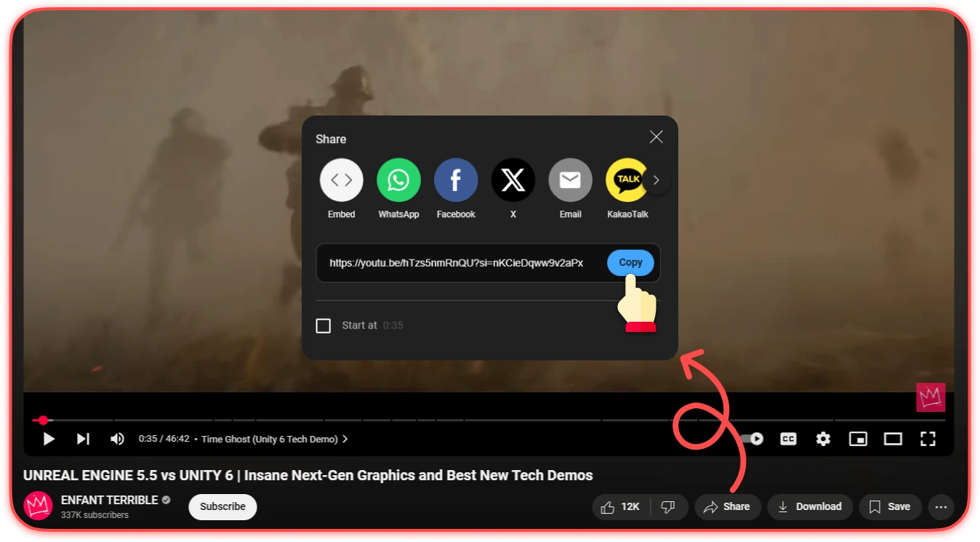This screenshot has width=980, height=542.
Task: Click the Share button below video
Action: (x=727, y=506)
